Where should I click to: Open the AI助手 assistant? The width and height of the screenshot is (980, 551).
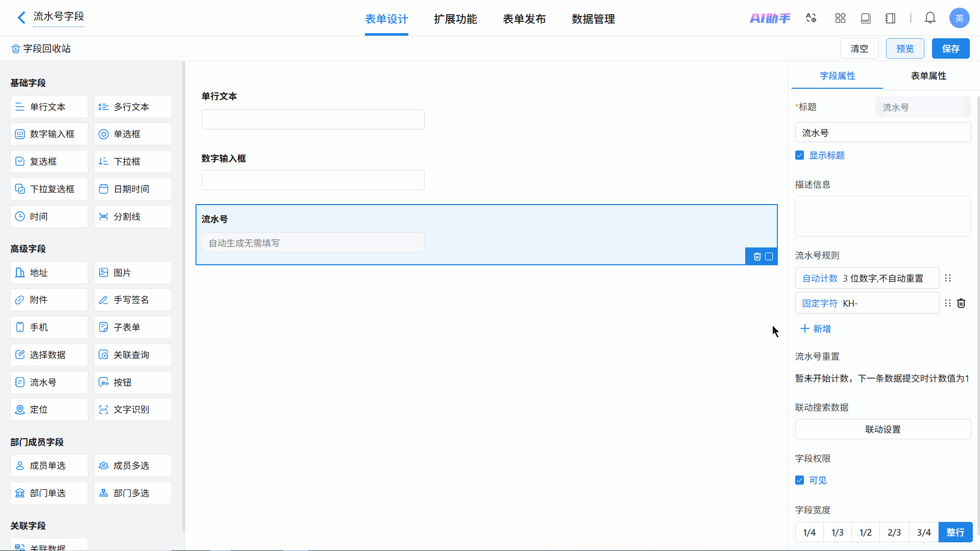click(x=770, y=18)
